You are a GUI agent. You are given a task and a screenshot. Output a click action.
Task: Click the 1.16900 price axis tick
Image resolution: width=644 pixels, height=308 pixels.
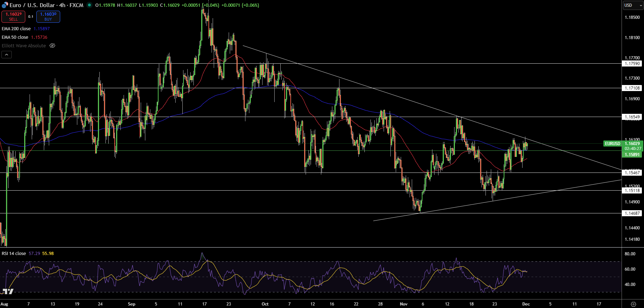click(632, 99)
